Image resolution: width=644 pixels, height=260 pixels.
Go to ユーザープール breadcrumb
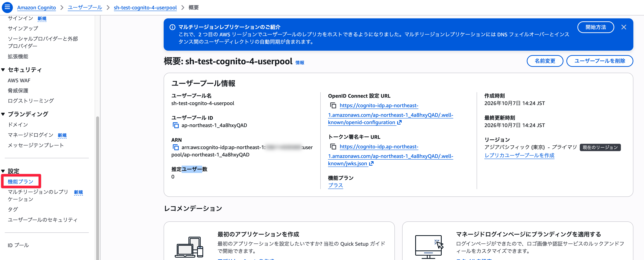pos(85,7)
